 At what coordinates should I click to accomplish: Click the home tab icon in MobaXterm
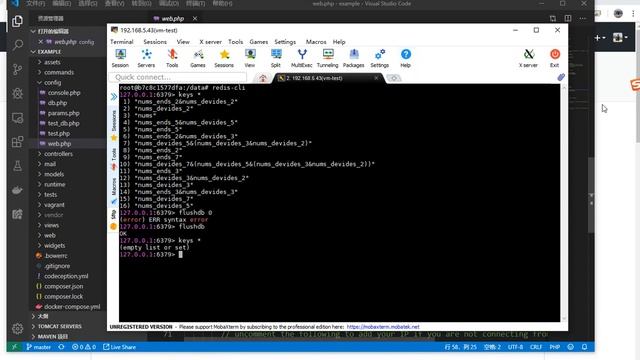pyautogui.click(x=263, y=78)
